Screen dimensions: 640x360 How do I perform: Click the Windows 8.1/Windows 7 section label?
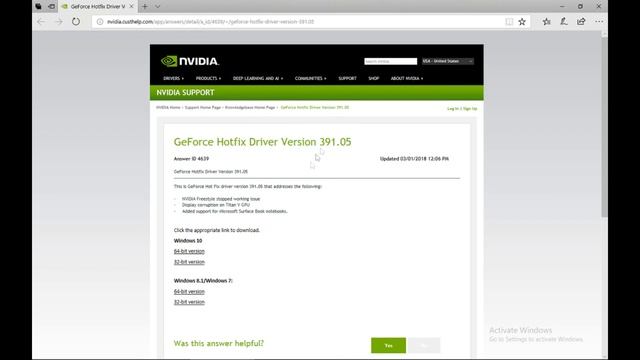pos(203,281)
